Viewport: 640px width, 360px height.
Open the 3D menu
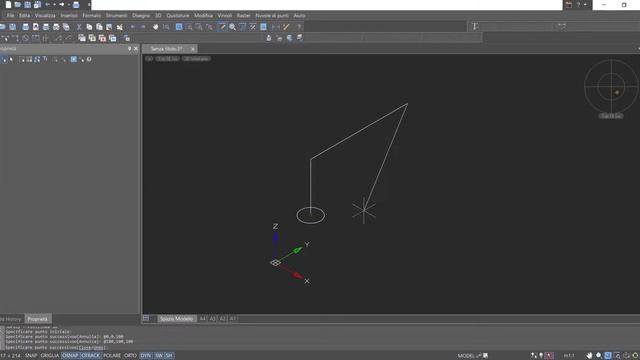click(158, 16)
